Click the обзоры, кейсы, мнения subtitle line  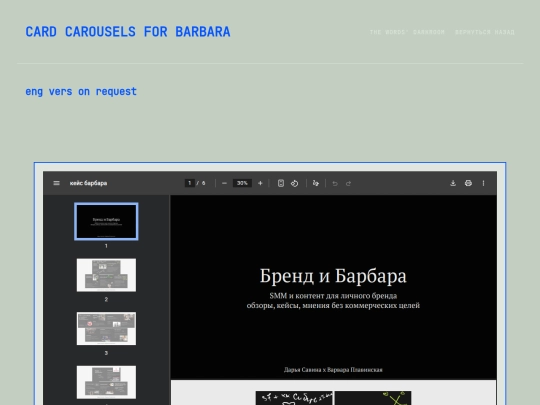[333, 305]
